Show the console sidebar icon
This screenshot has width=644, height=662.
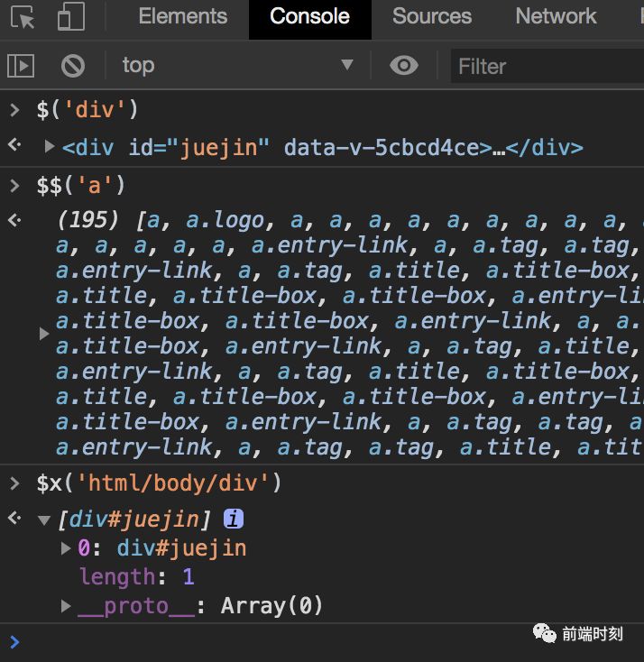pos(21,66)
